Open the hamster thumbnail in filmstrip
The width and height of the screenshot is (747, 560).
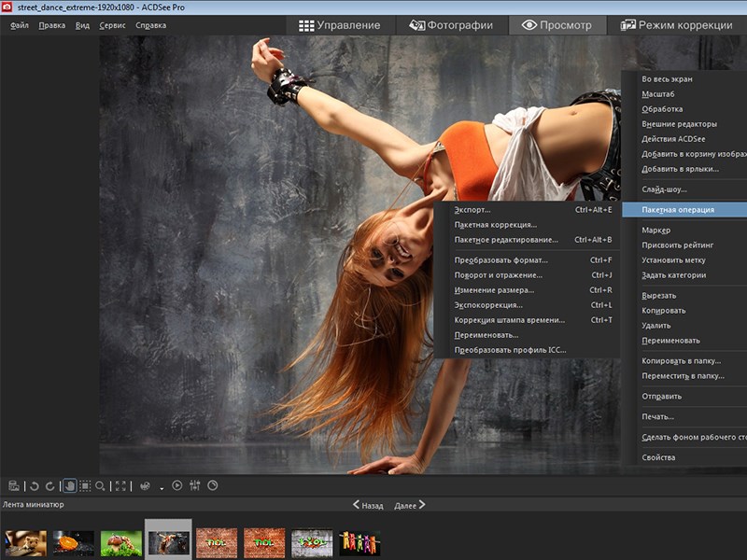click(26, 543)
